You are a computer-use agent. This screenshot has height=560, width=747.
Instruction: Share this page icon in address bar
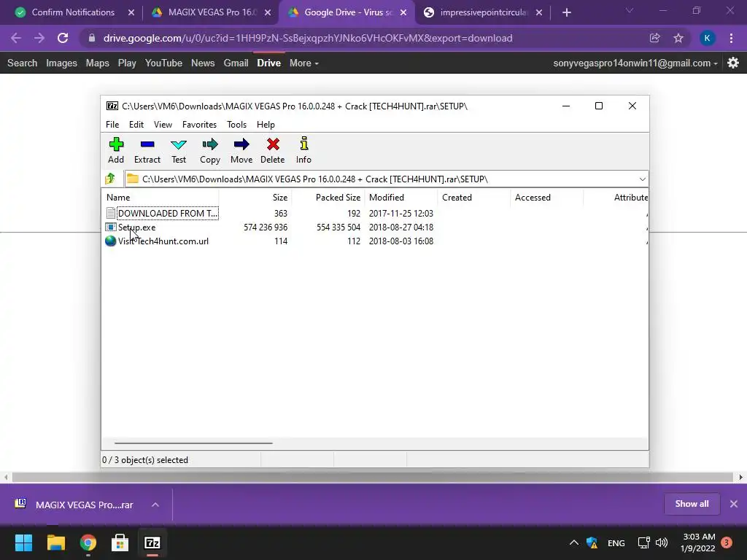coord(654,38)
